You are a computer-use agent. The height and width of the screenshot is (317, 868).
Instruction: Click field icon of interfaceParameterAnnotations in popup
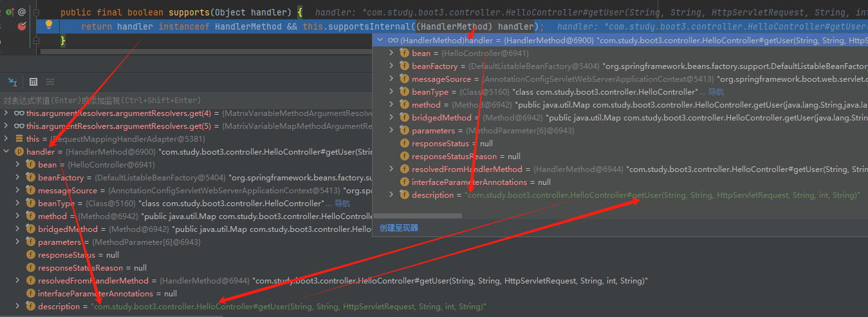404,182
